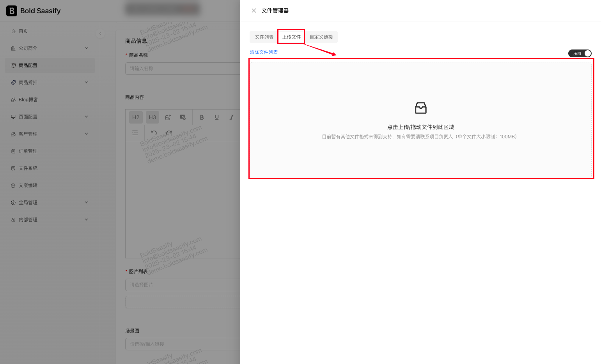Click 点击上传/拖动文件到此区域 text
601x364 pixels.
(421, 127)
